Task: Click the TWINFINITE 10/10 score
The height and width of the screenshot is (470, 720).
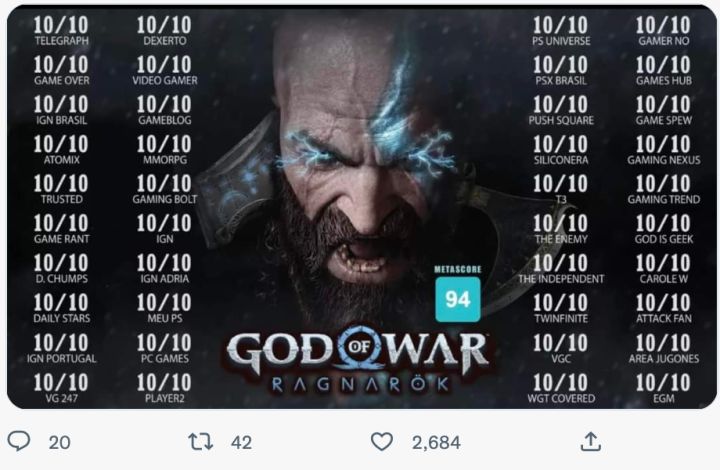Action: (561, 308)
